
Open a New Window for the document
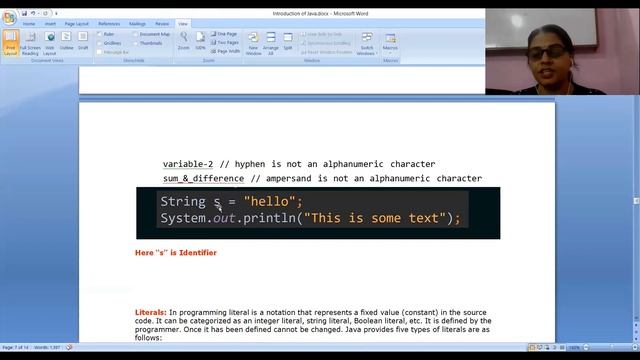pos(253,44)
